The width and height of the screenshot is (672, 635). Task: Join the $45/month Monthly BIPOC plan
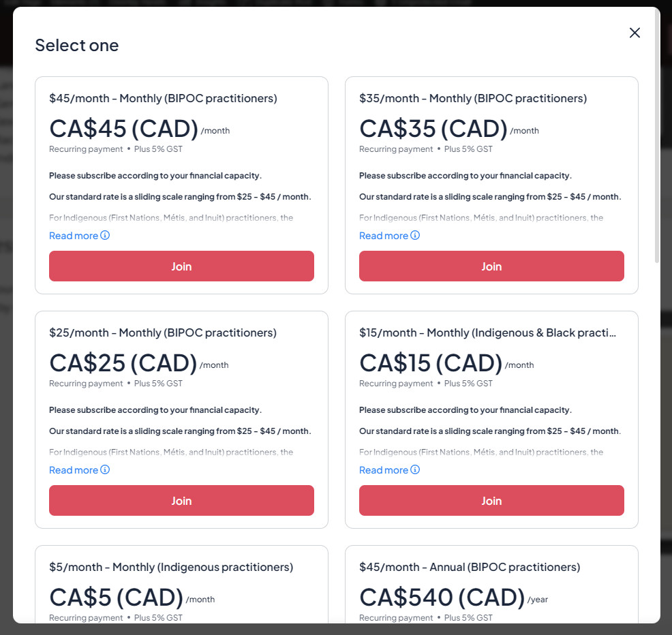point(181,266)
